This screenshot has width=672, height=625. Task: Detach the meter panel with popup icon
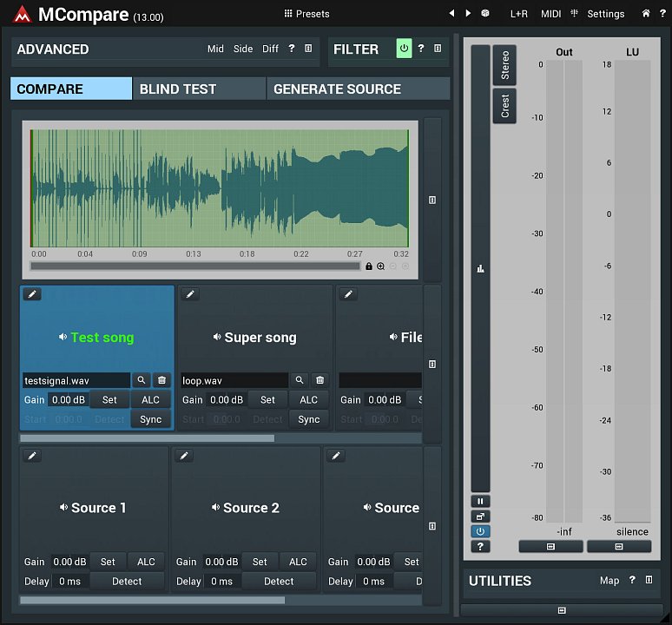pos(480,516)
